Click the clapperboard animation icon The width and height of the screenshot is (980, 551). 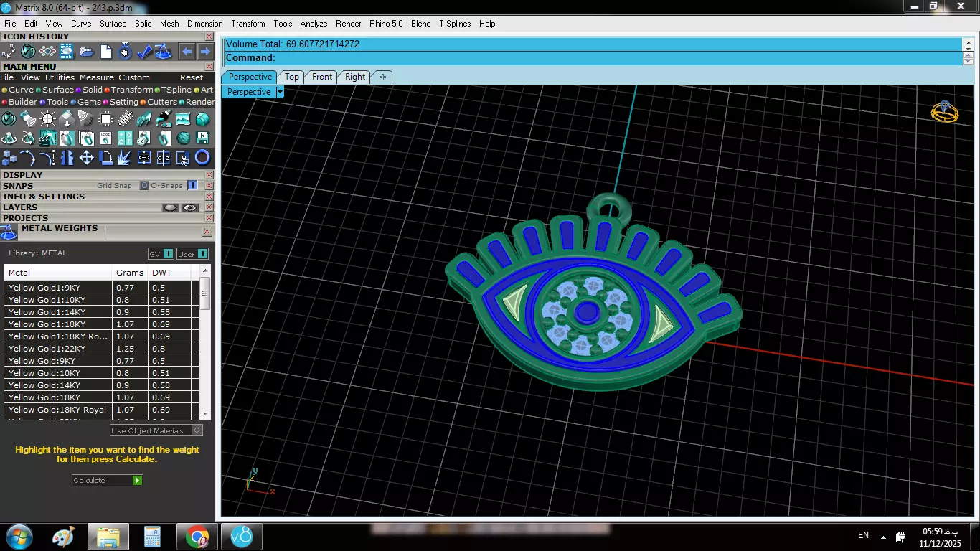click(47, 138)
